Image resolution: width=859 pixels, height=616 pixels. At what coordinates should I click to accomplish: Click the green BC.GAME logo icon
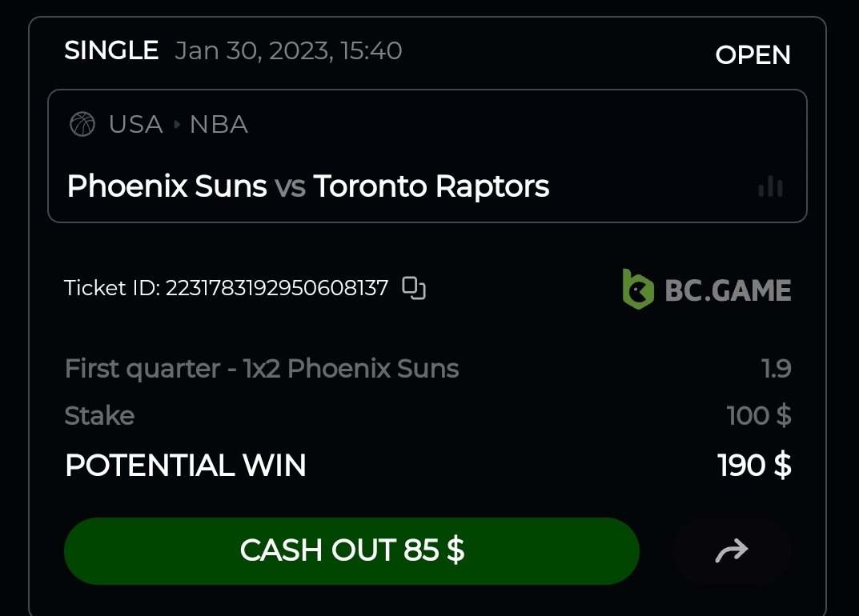pyautogui.click(x=638, y=289)
